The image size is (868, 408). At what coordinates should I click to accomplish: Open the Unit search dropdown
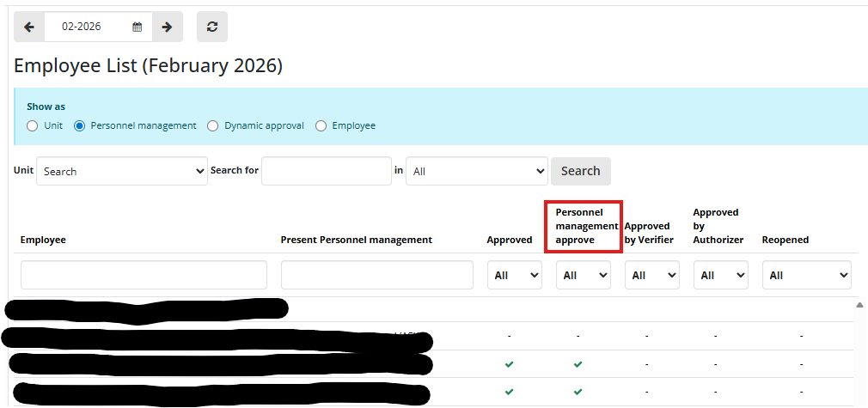point(121,171)
